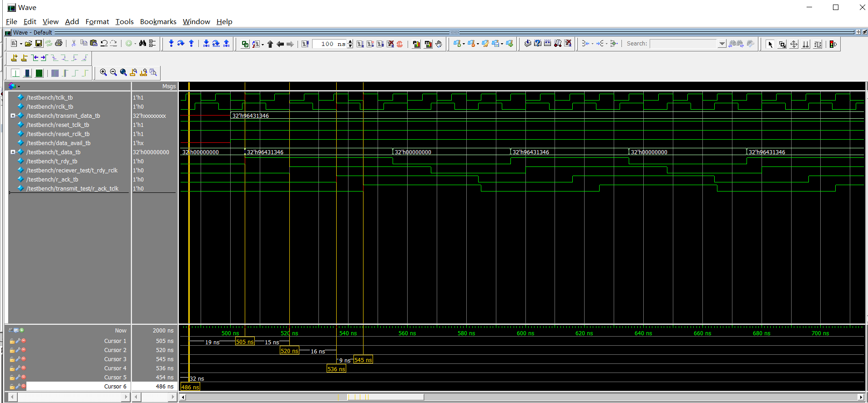
Task: Click the Zoom Out magnifier icon
Action: tap(113, 72)
